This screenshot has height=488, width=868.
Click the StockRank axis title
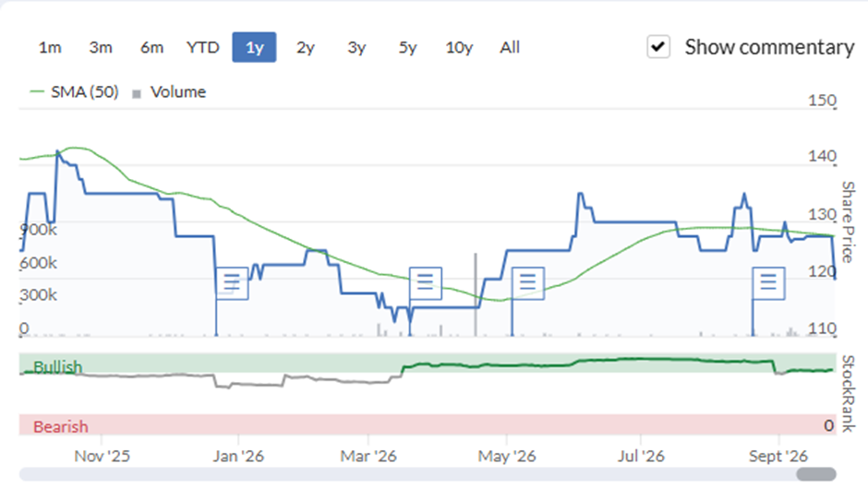[x=848, y=393]
